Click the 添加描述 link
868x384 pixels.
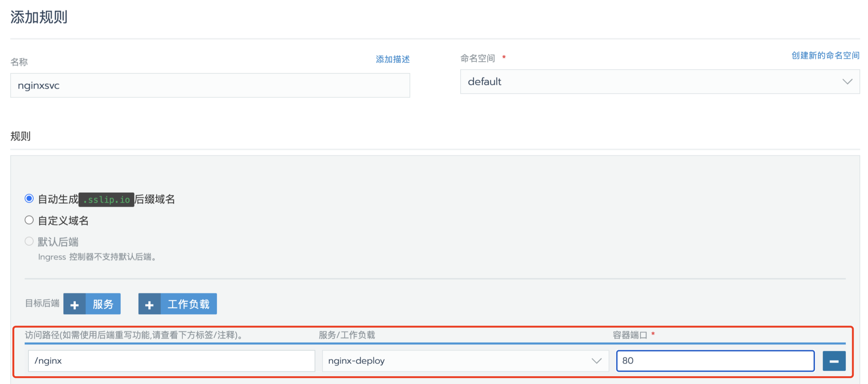(x=393, y=59)
